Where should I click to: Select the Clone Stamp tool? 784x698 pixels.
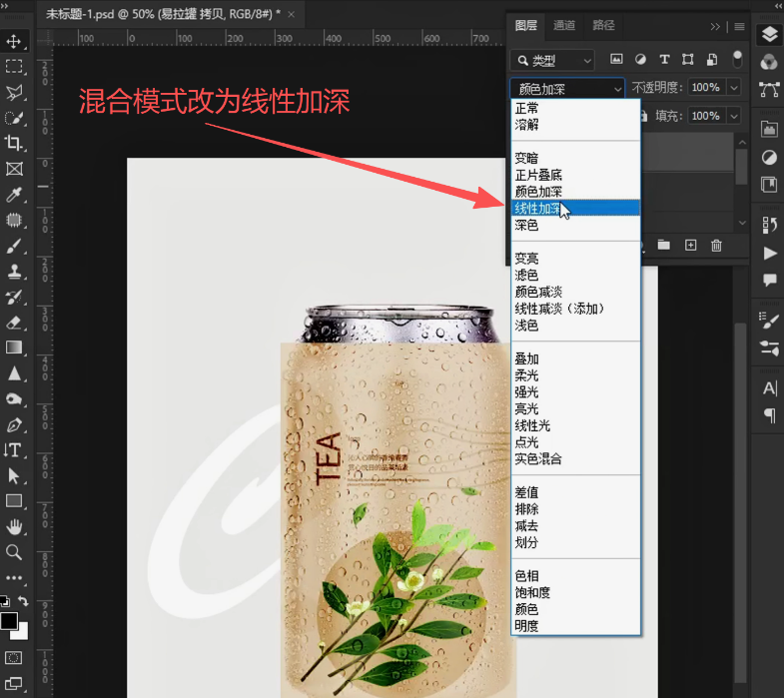(x=14, y=272)
